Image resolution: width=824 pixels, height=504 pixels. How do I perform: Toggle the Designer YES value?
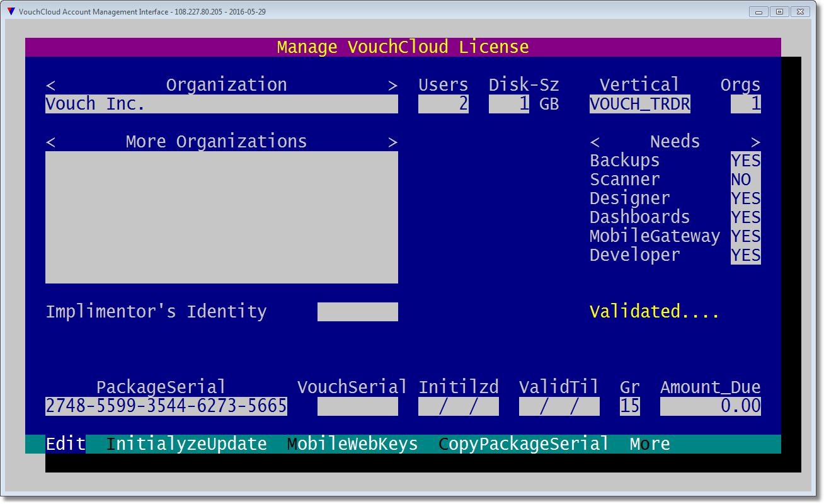[x=746, y=198]
